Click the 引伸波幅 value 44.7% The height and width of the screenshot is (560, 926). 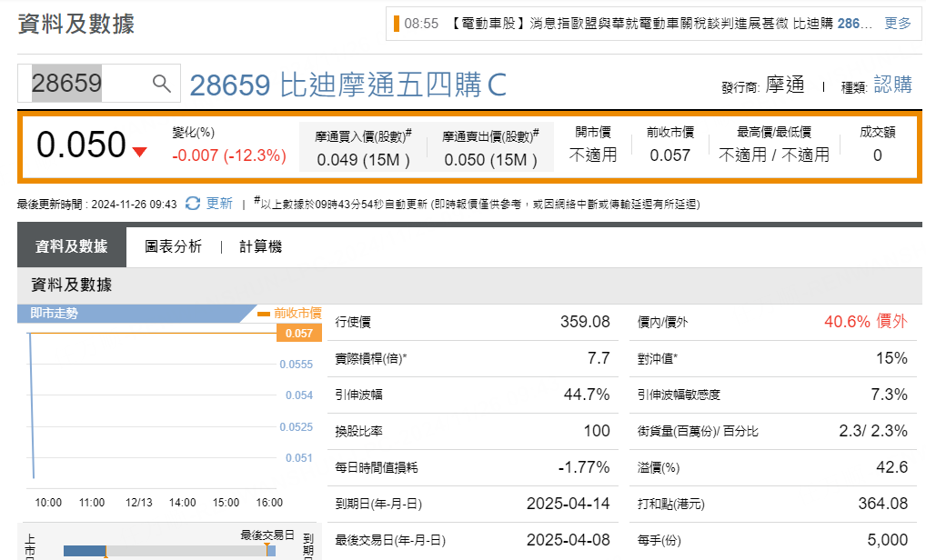587,395
